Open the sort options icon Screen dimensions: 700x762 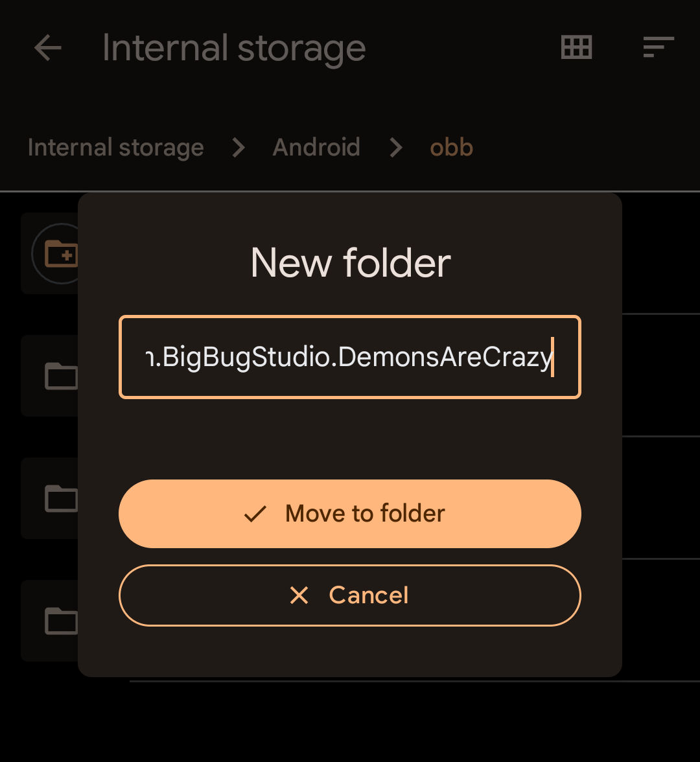coord(659,47)
